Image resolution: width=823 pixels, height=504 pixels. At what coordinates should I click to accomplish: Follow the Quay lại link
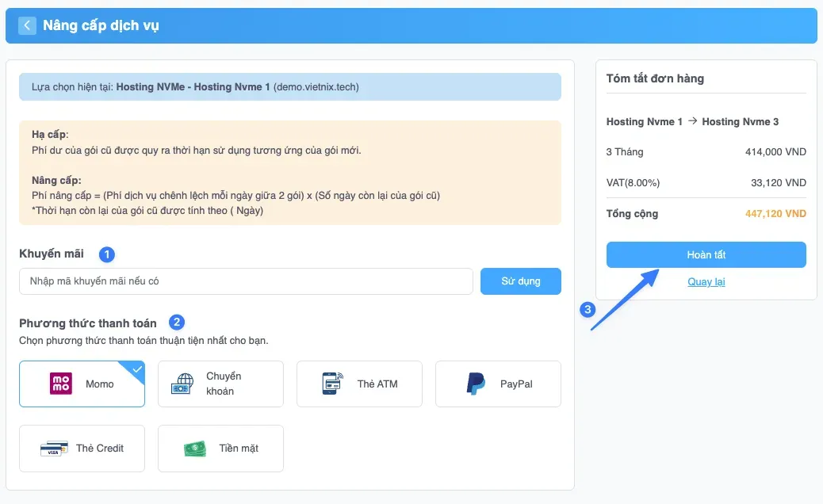pyautogui.click(x=706, y=282)
